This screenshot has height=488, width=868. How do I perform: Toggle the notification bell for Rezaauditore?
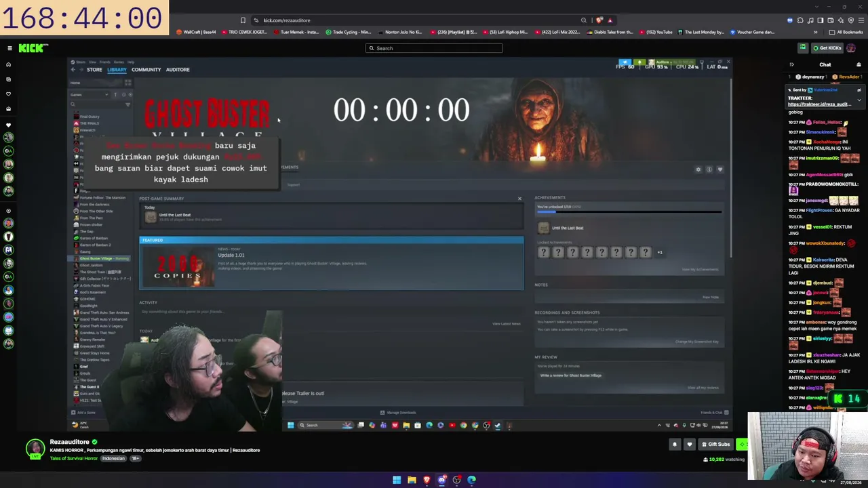tap(674, 445)
